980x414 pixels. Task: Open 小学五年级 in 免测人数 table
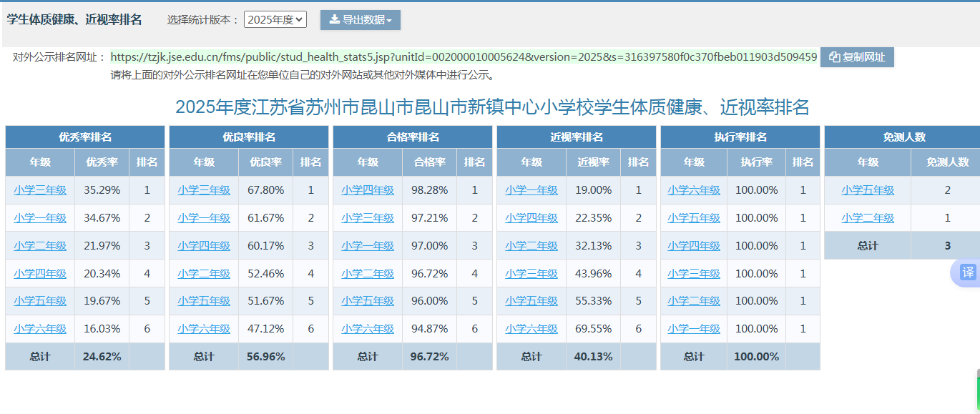pyautogui.click(x=868, y=190)
